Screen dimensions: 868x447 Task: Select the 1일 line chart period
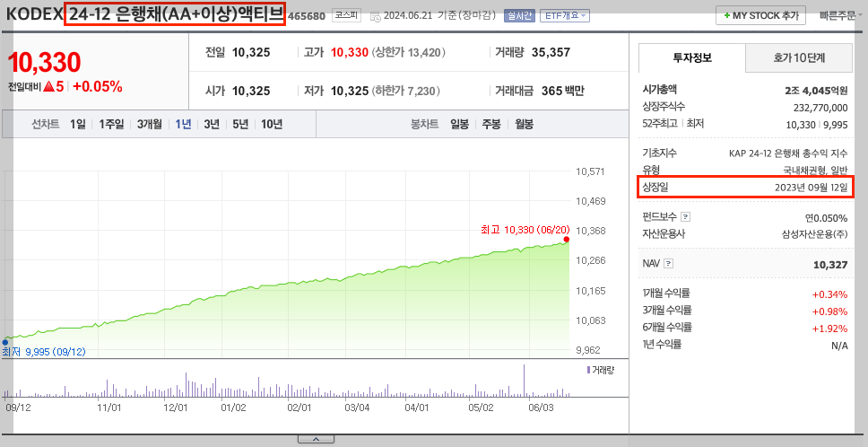77,124
